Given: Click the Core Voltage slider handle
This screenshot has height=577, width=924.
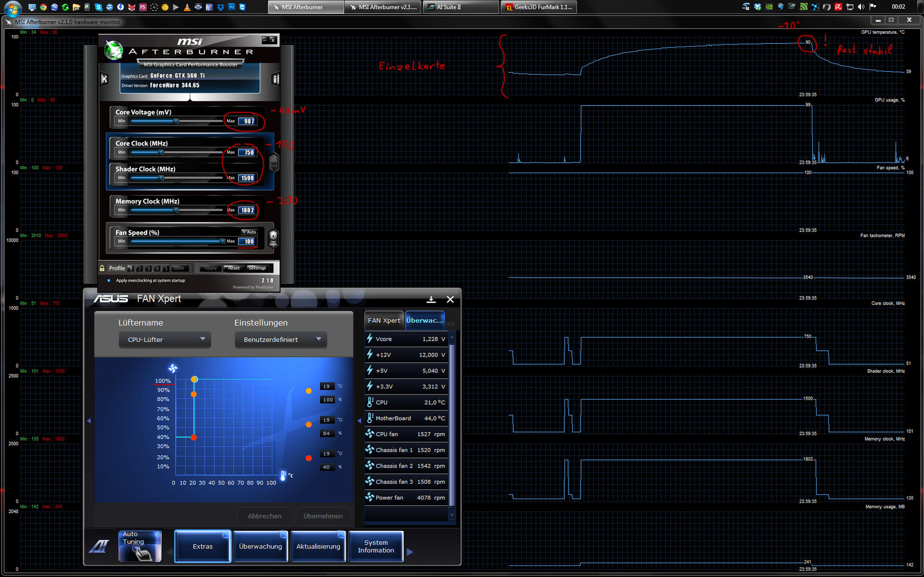Looking at the screenshot, I should (176, 121).
